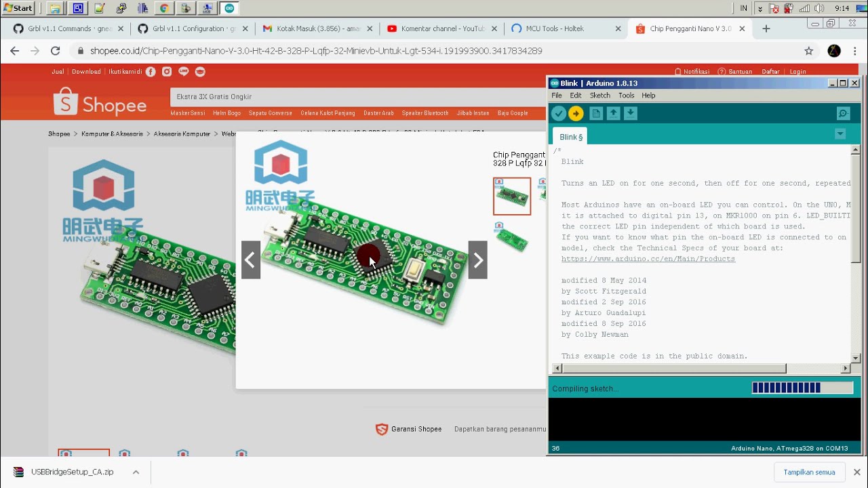Click Tampilkan semua downloads button
Viewport: 868px width, 488px height.
[x=809, y=472]
